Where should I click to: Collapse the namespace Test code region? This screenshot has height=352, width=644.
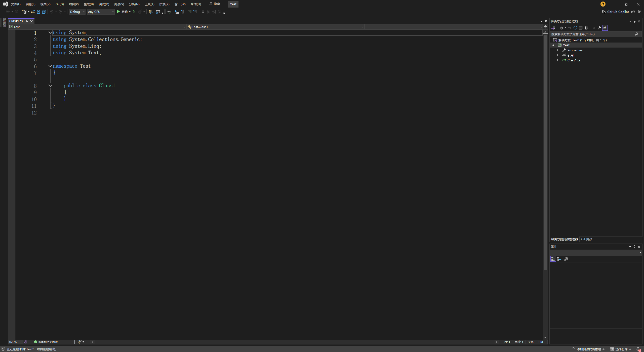50,66
